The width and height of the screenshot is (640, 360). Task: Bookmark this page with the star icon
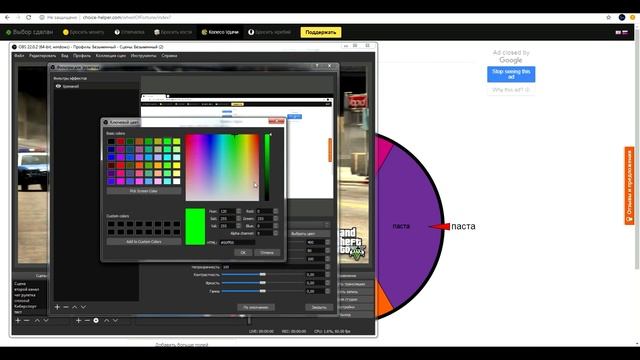pyautogui.click(x=609, y=18)
